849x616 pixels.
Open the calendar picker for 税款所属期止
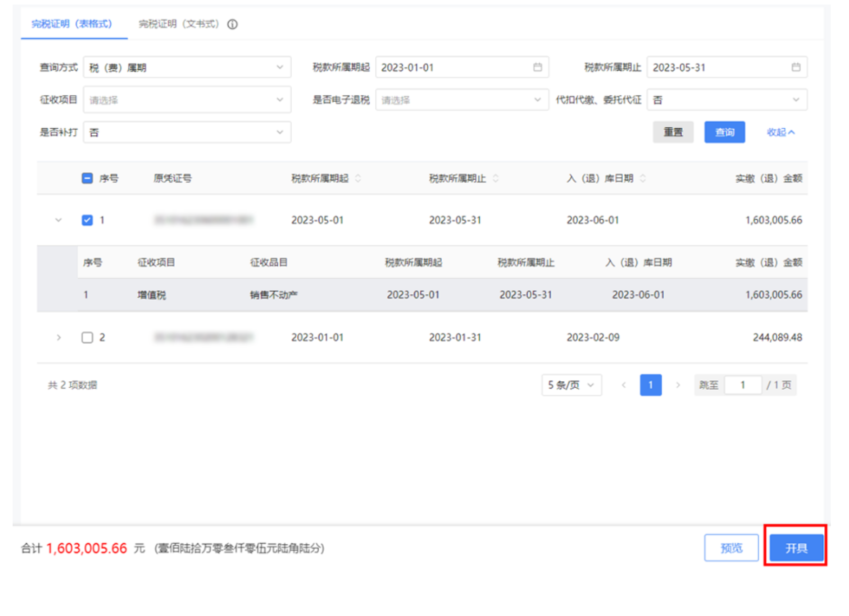coord(796,67)
